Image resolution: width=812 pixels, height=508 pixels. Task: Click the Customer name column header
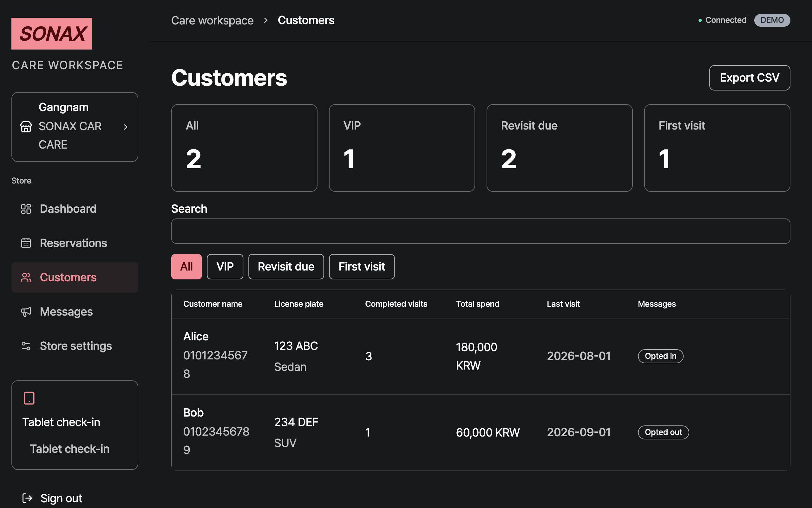click(x=213, y=304)
